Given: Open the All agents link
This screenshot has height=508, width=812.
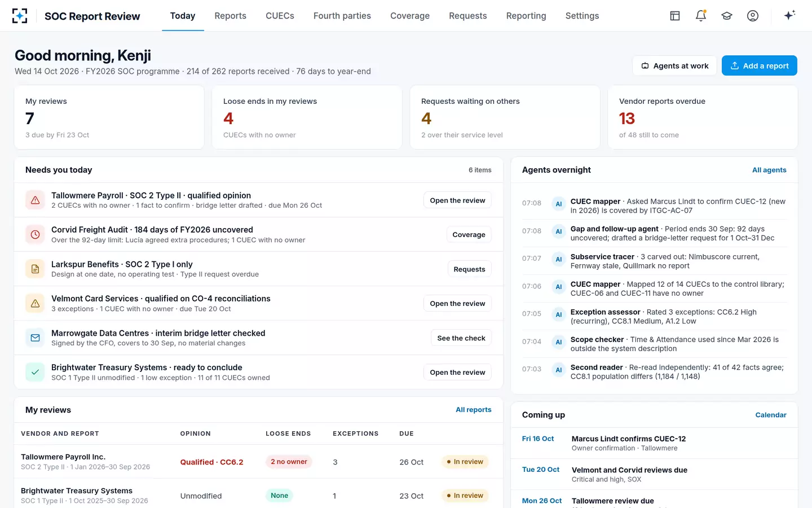Looking at the screenshot, I should click(x=769, y=170).
